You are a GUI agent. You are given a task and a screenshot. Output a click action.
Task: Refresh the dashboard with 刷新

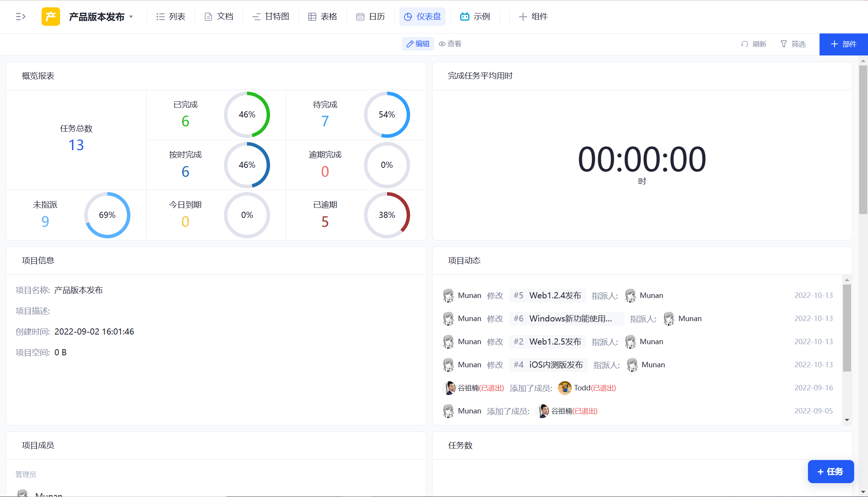point(754,44)
